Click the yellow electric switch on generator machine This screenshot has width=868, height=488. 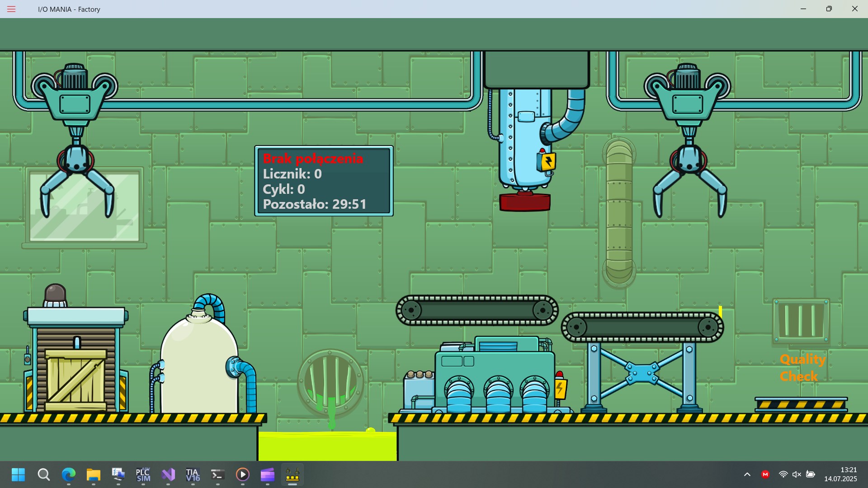(560, 388)
